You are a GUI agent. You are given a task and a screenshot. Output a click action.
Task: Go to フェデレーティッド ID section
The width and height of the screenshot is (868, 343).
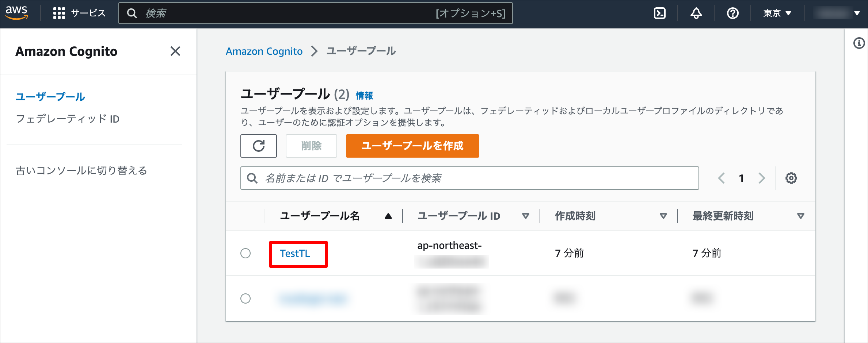click(68, 119)
